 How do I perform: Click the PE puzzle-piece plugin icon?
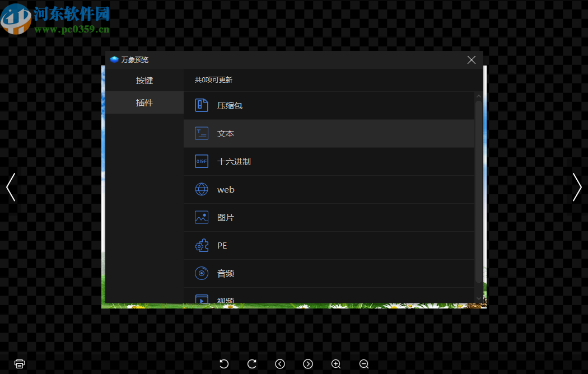tap(202, 245)
